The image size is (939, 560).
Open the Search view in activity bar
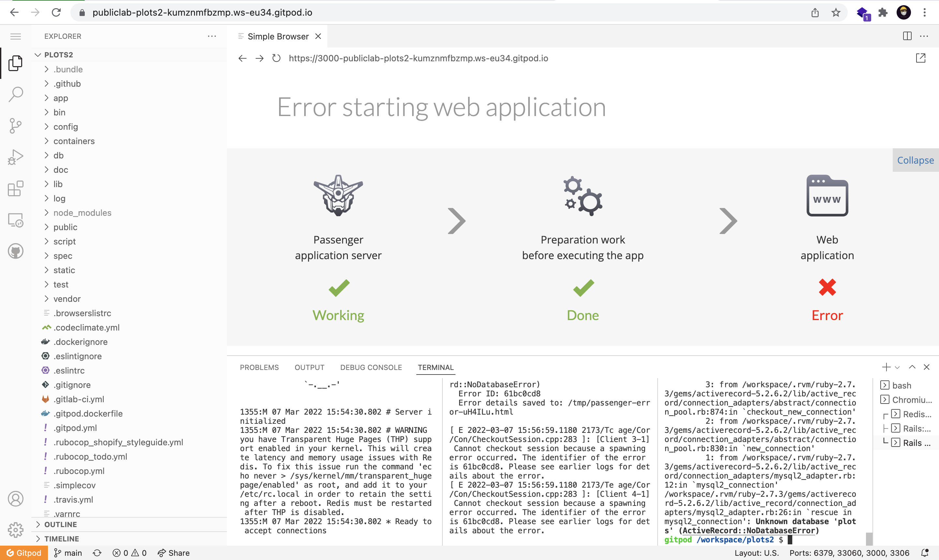(x=15, y=94)
